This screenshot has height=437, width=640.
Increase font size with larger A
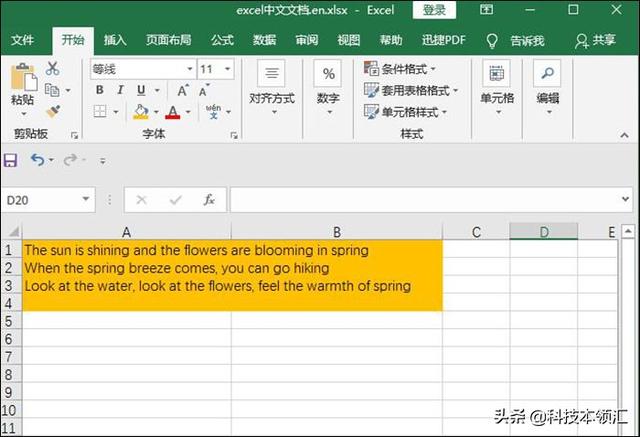183,91
